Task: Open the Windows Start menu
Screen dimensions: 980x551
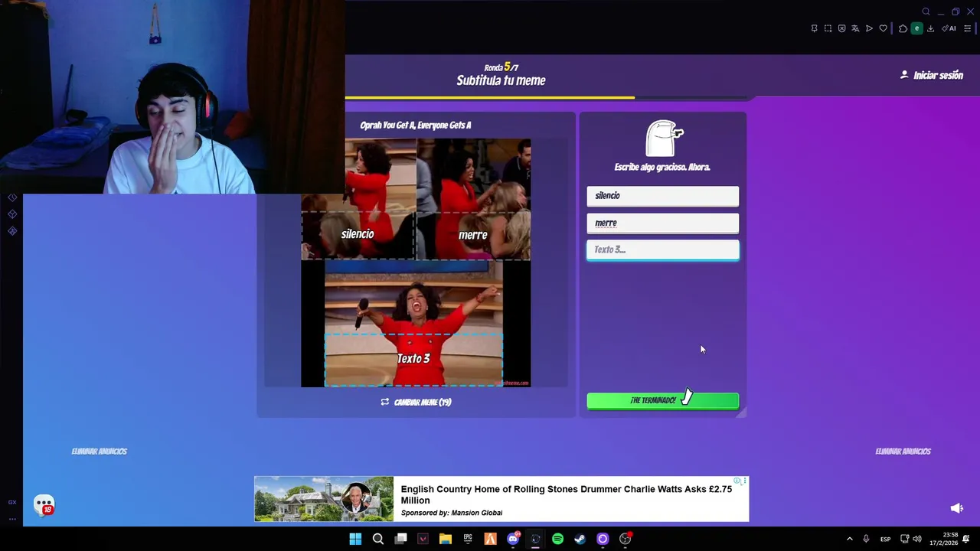Action: [355, 539]
